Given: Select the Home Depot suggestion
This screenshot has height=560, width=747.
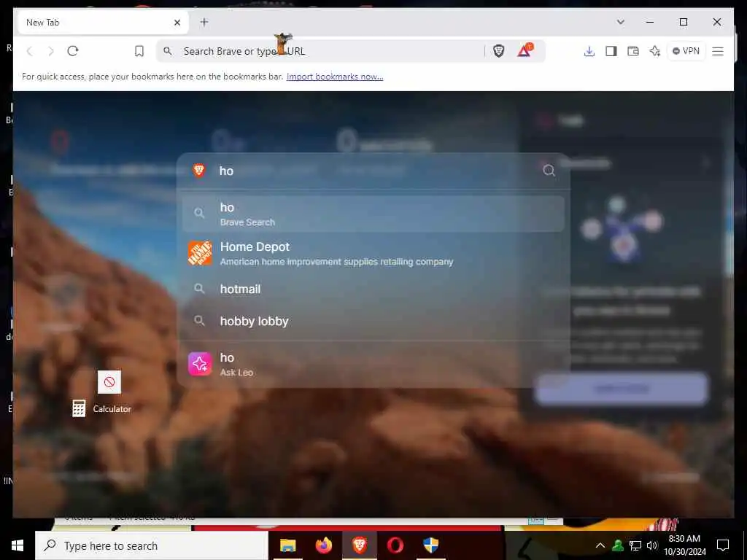Looking at the screenshot, I should 373,253.
